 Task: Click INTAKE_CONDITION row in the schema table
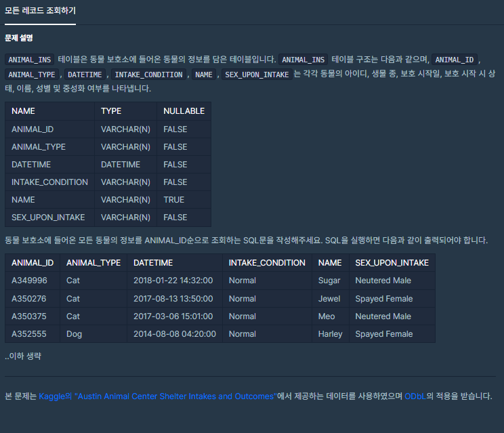[108, 182]
